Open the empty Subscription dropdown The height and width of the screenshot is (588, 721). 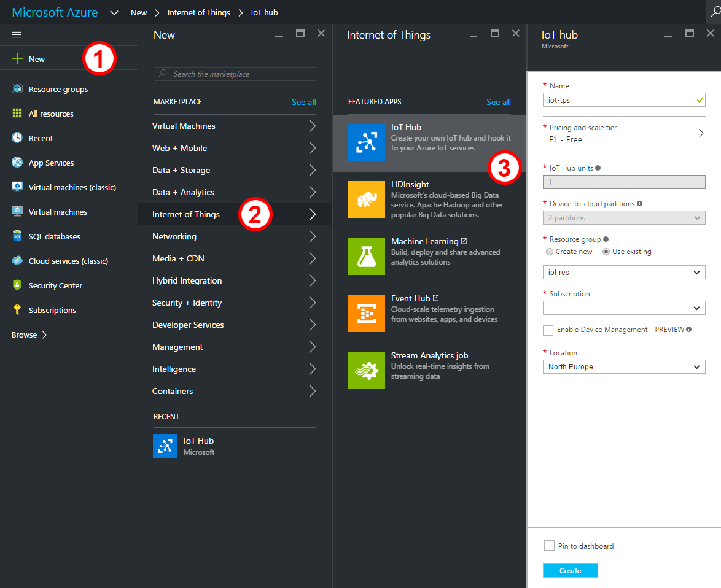(x=624, y=308)
